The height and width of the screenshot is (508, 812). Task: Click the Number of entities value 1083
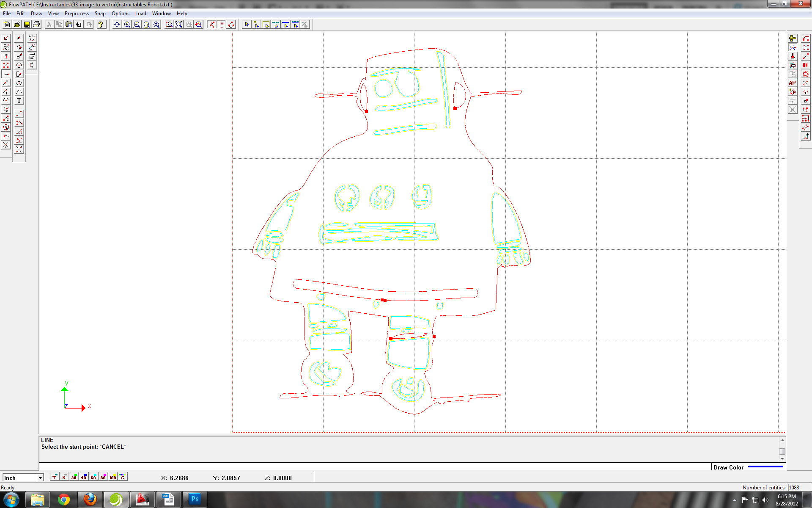click(794, 488)
